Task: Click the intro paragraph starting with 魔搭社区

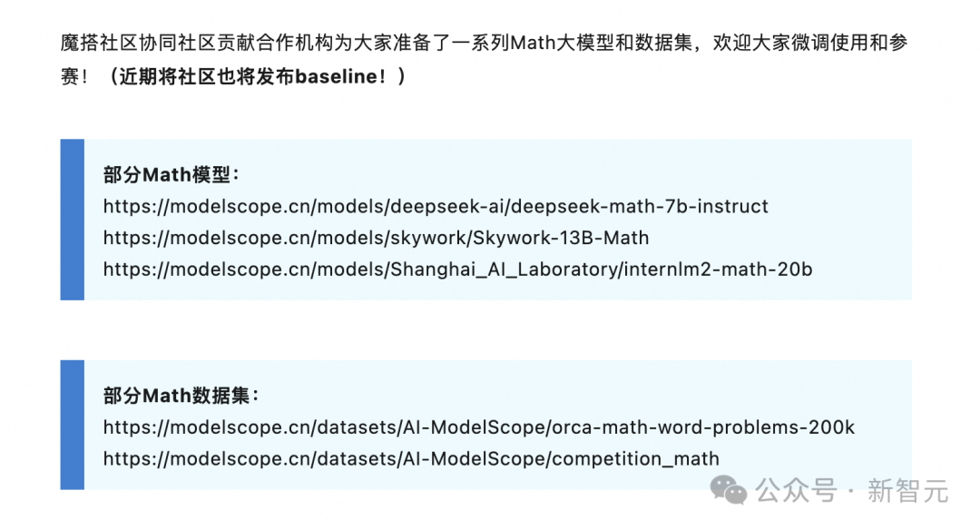Action: point(485,59)
